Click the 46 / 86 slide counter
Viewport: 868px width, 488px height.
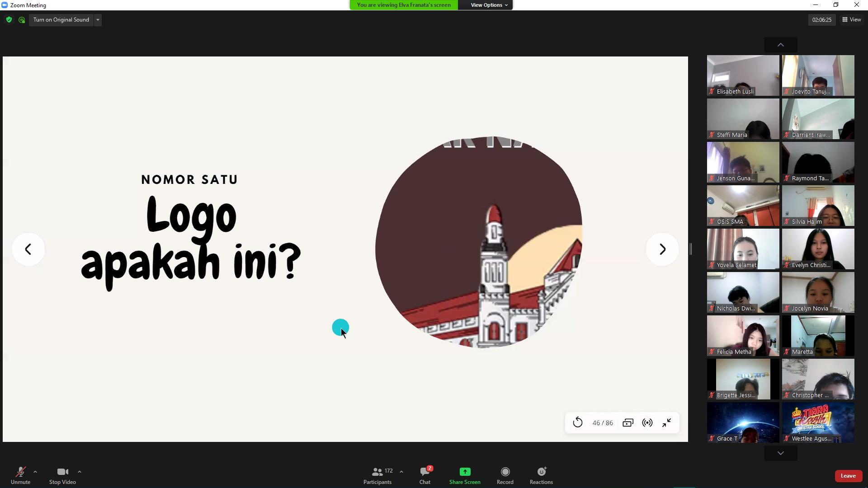603,423
